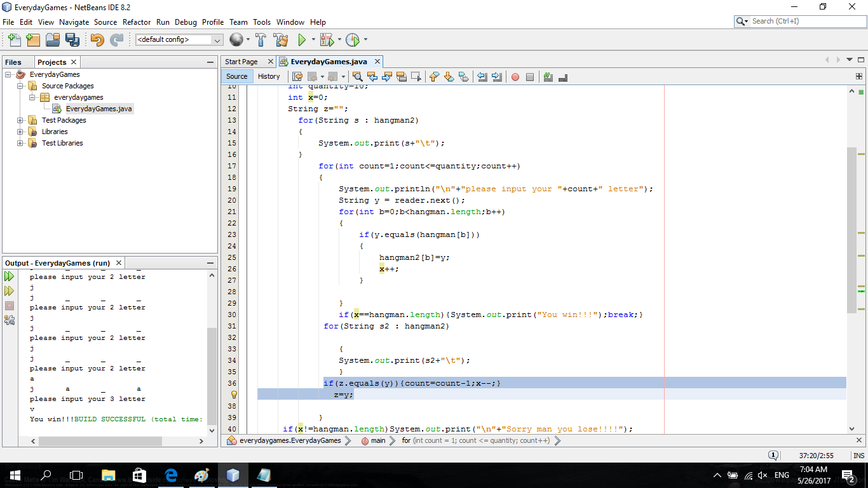Rerun the program in Output panel
This screenshot has height=488, width=868.
[x=9, y=276]
